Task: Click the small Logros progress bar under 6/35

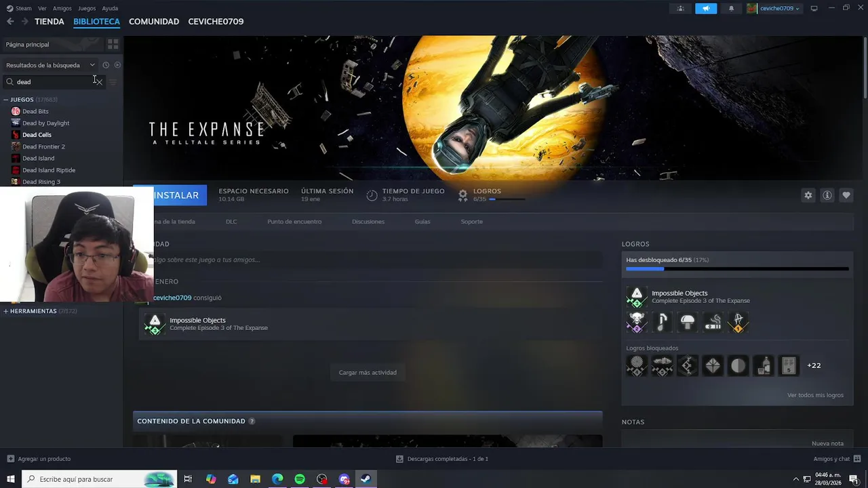Action: click(507, 199)
